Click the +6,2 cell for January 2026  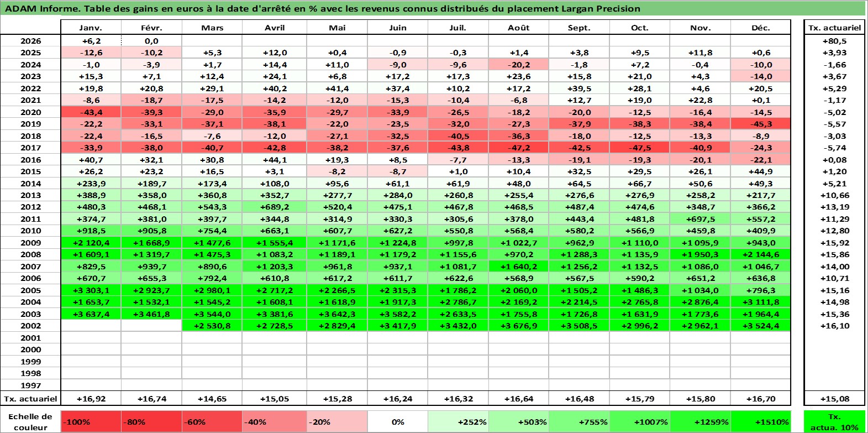[x=91, y=41]
